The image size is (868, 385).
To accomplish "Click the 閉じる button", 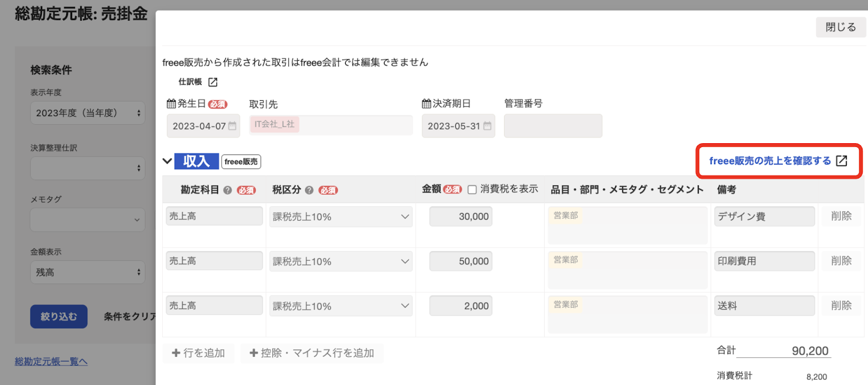I will 841,27.
